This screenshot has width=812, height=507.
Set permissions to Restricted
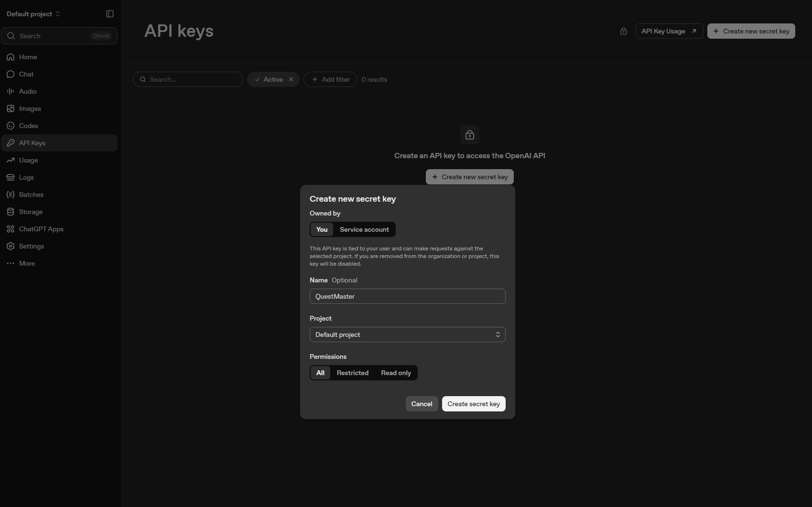pos(353,373)
